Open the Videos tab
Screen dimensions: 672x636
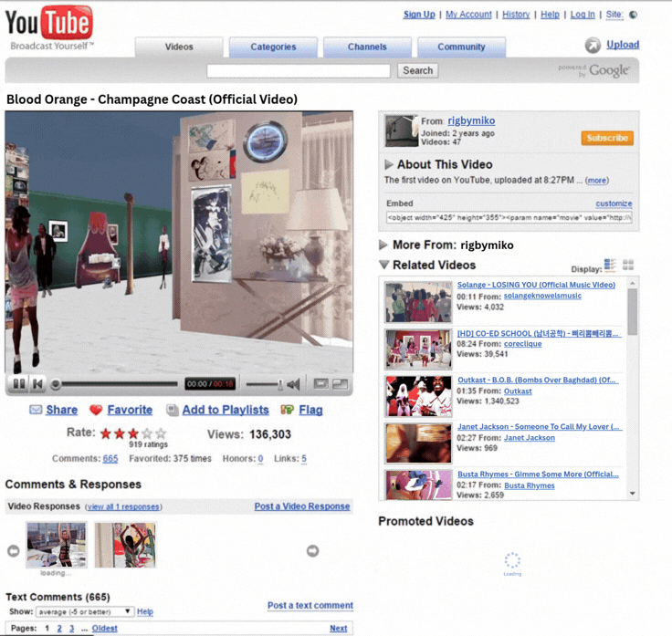click(x=179, y=47)
